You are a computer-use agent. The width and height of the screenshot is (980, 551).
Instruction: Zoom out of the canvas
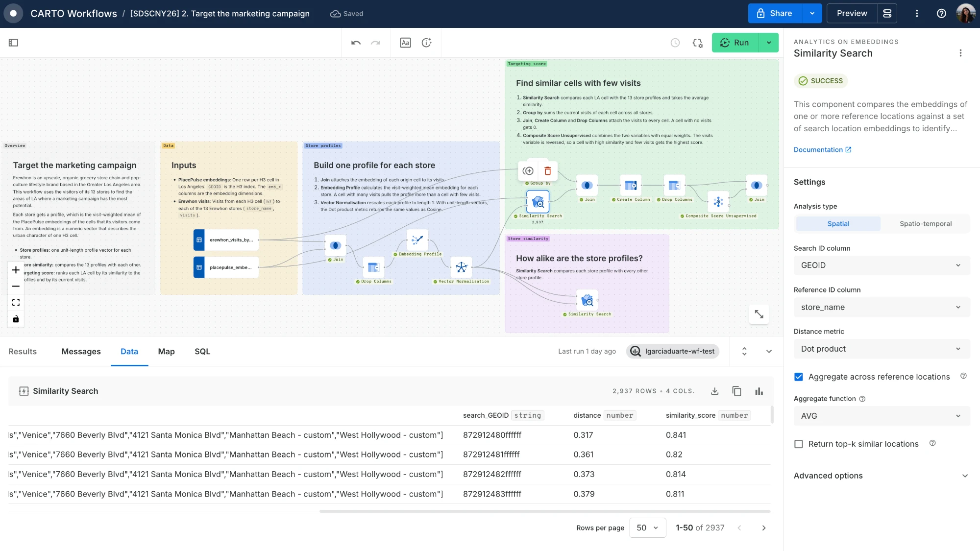click(x=16, y=286)
